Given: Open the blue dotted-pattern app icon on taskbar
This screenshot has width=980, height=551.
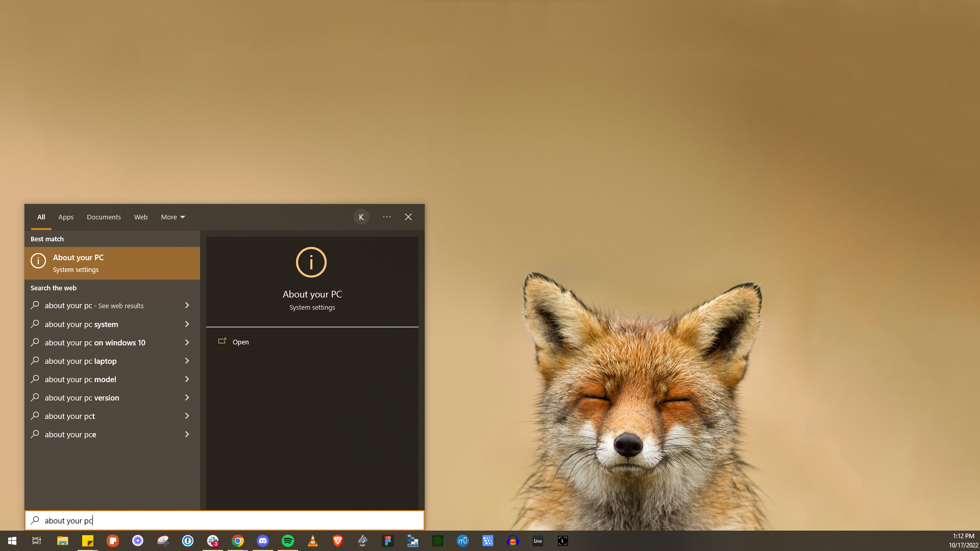Looking at the screenshot, I should (488, 541).
